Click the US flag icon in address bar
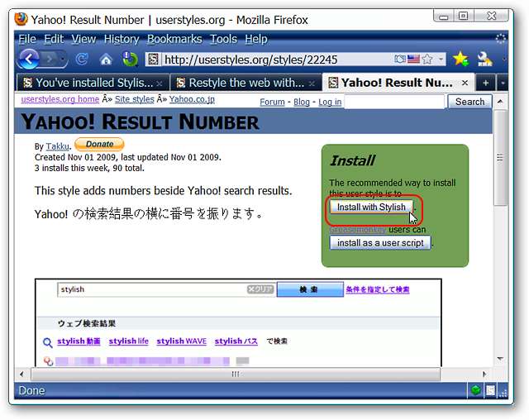This screenshot has width=529, height=420. click(x=413, y=60)
